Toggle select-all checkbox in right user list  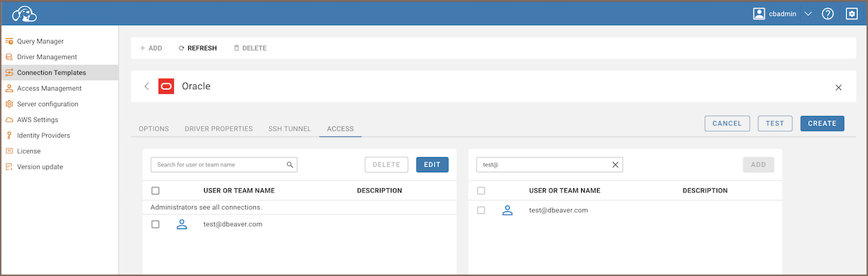(481, 191)
